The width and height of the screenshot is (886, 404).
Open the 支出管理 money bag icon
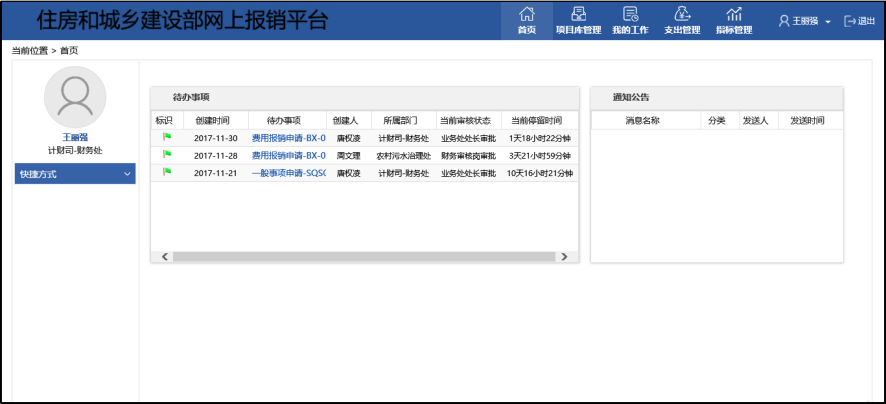[x=682, y=14]
